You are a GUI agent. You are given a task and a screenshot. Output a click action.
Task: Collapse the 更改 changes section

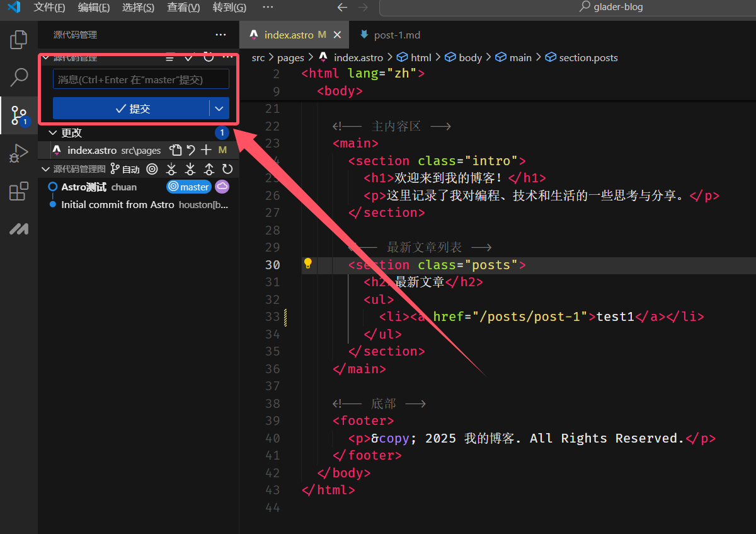pyautogui.click(x=53, y=133)
